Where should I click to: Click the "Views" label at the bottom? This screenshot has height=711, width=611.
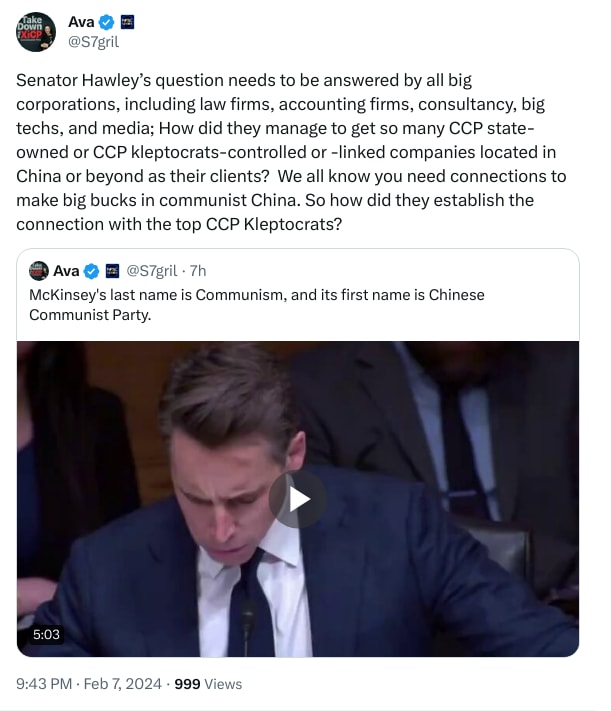[x=223, y=684]
